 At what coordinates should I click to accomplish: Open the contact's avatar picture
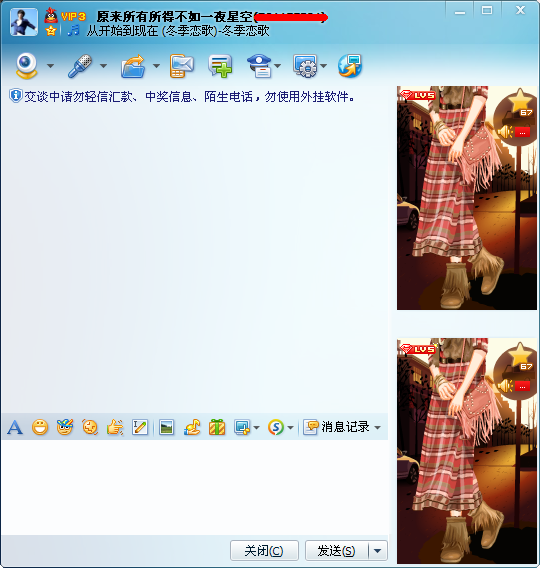click(24, 22)
